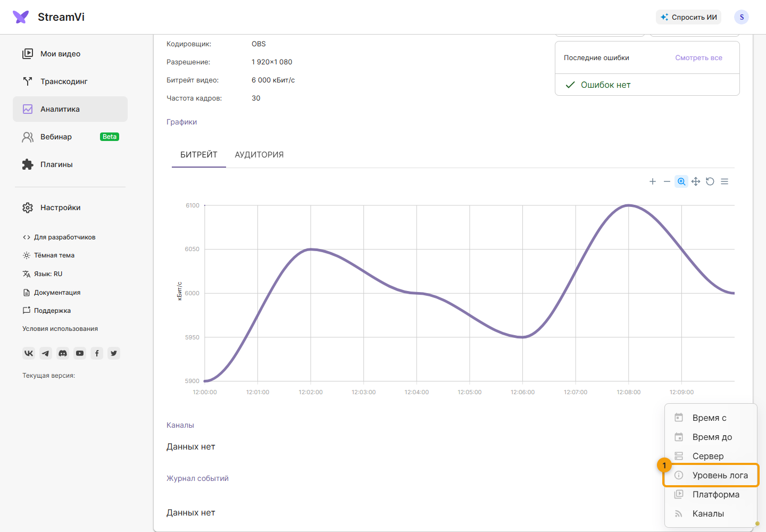Open Настройки
Screen dimensions: 766x532
(x=70, y=207)
